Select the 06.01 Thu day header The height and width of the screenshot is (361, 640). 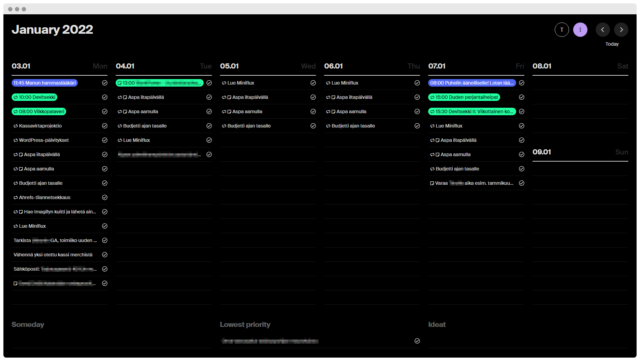372,66
